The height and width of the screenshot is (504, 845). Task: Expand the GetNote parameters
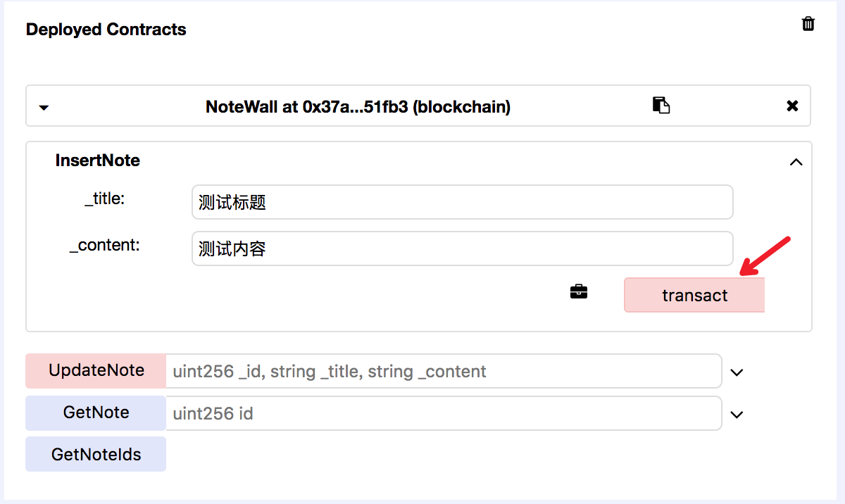click(x=737, y=415)
